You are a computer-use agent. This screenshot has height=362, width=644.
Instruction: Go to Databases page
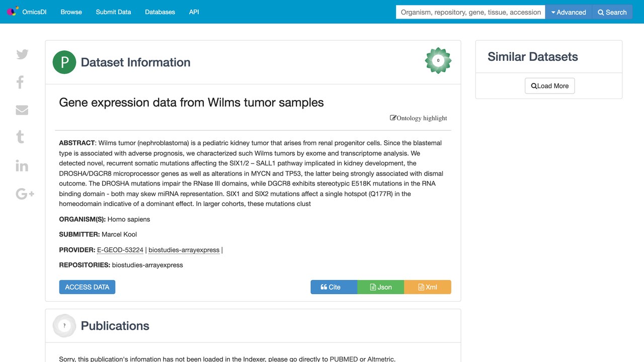pos(160,12)
